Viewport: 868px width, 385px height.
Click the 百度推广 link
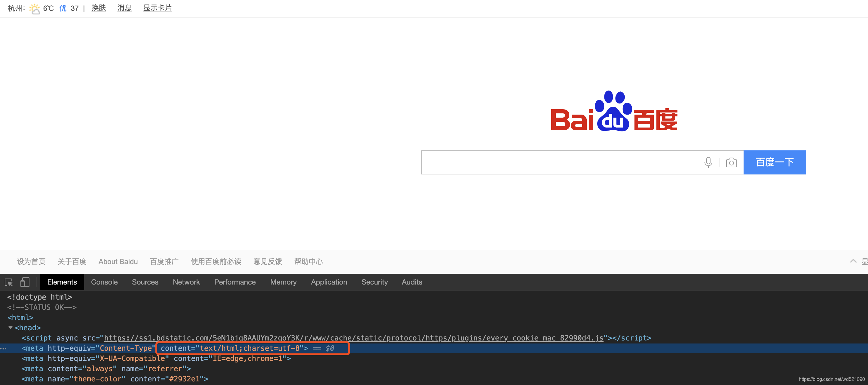(x=164, y=262)
